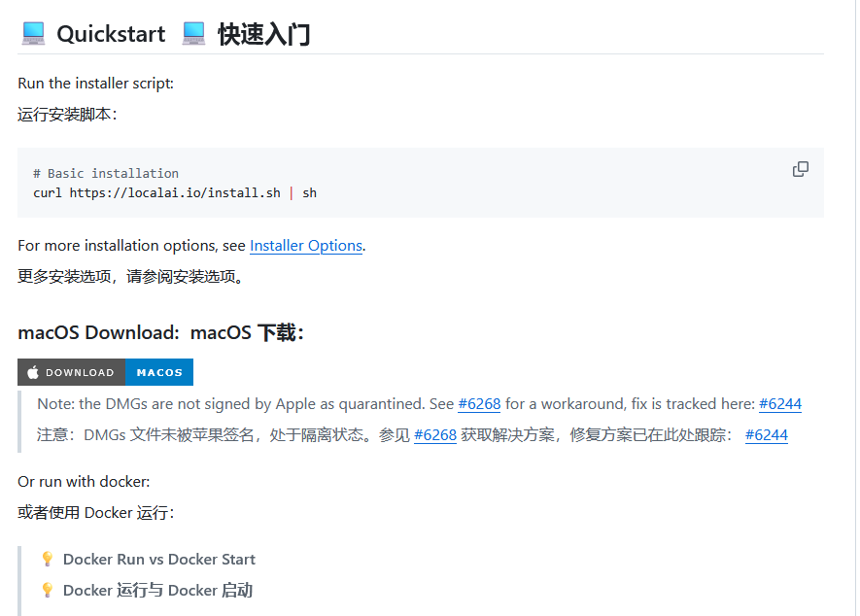This screenshot has height=616, width=860.
Task: Click the DOWNLOAD MACOS button
Action: (105, 371)
